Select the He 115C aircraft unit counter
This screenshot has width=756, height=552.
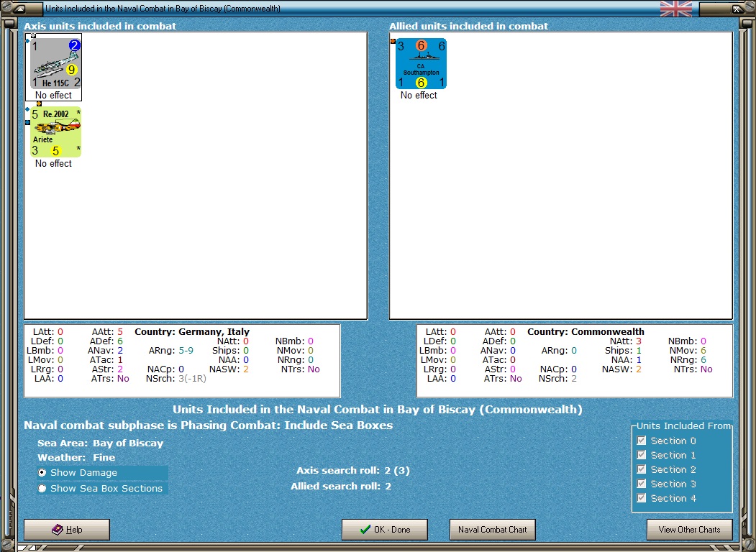[x=56, y=63]
